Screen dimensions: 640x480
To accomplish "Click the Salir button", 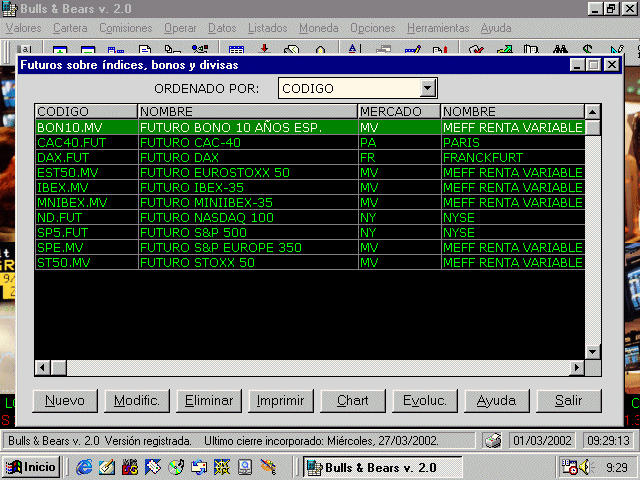I will tap(569, 401).
